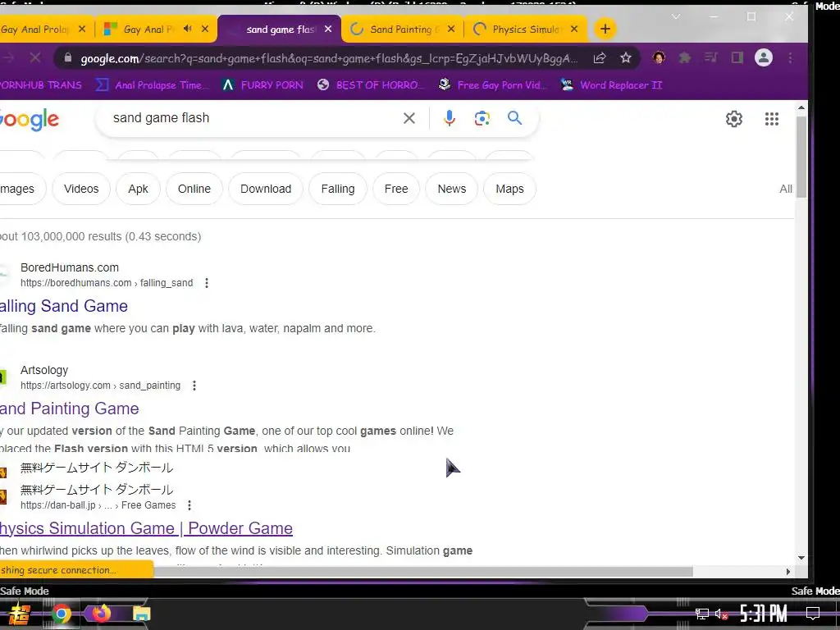Close the sand game flash tab
Image resolution: width=840 pixels, height=630 pixels.
pos(328,29)
